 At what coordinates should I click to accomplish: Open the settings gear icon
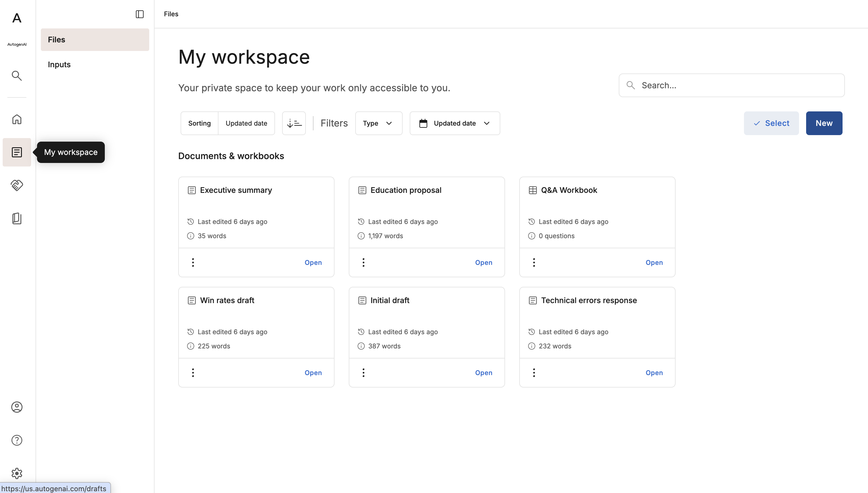(17, 473)
